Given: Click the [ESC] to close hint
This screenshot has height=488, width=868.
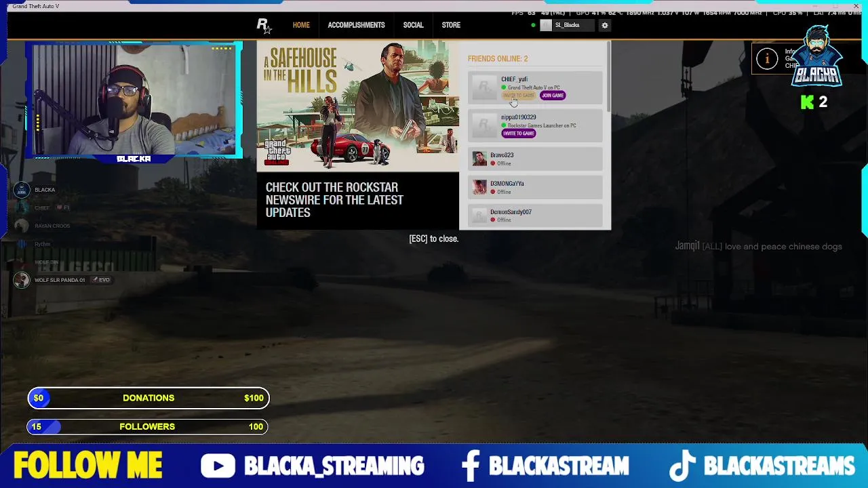Looking at the screenshot, I should coord(434,239).
